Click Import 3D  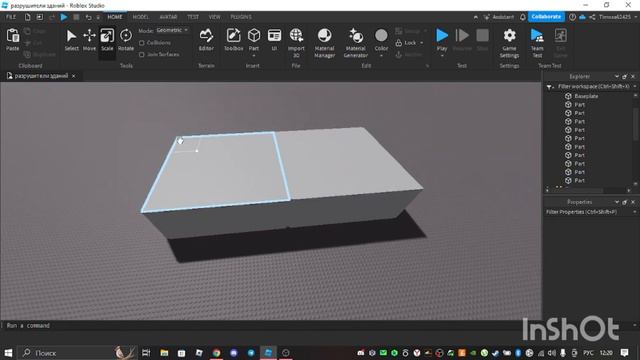tap(296, 43)
